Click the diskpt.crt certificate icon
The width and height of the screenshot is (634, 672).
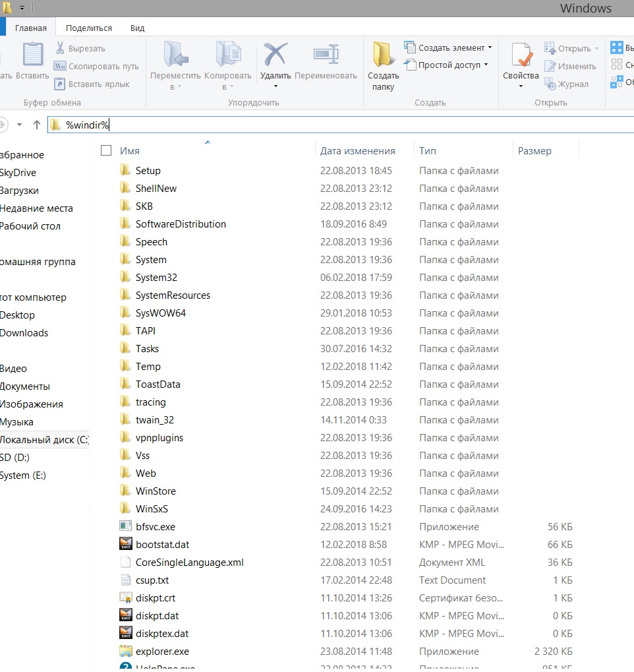(x=125, y=597)
